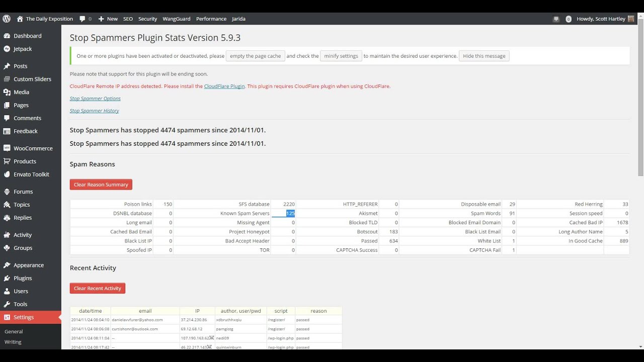Screen dimensions: 644x362
Task: Open the comments bubble icon in admin bar
Action: (83, 19)
